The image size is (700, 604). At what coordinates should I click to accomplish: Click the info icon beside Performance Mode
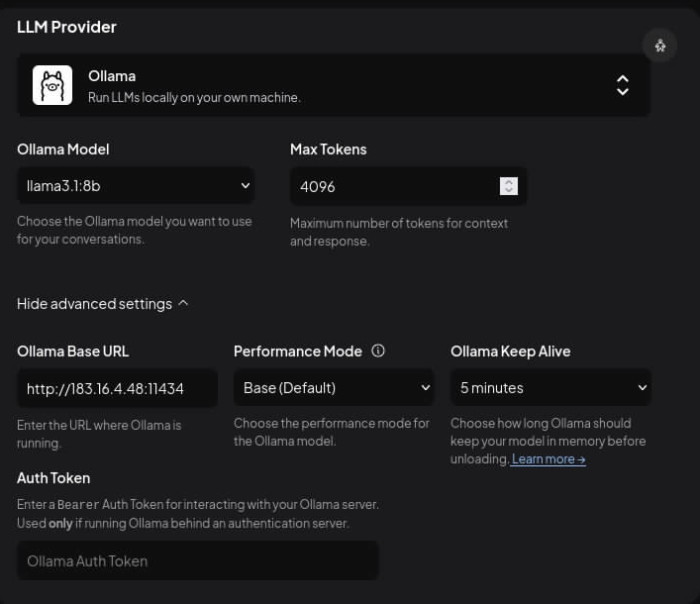[377, 351]
